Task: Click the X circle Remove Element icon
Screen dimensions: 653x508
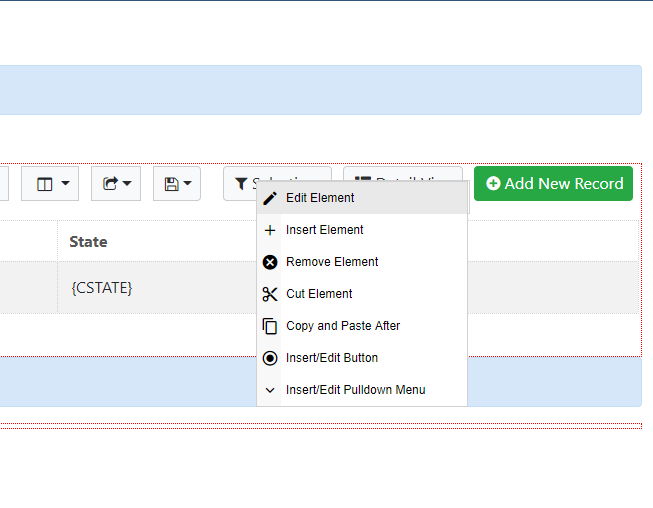Action: pyautogui.click(x=270, y=262)
